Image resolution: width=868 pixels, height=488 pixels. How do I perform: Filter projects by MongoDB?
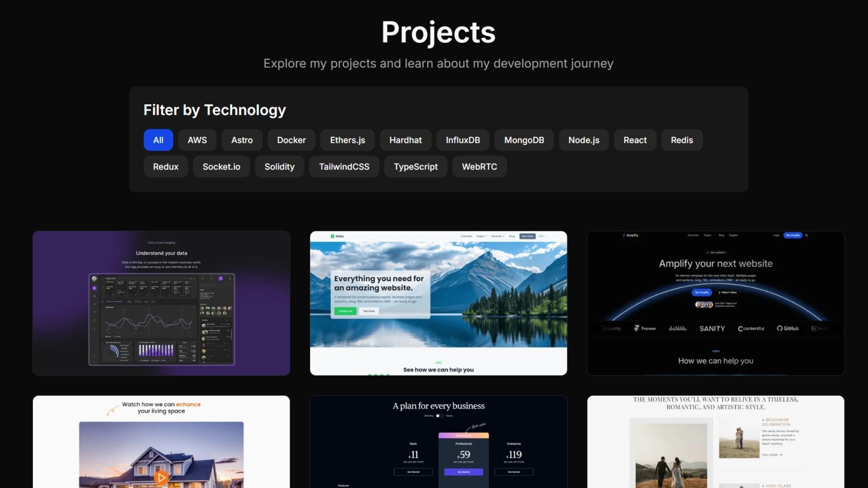pyautogui.click(x=524, y=140)
